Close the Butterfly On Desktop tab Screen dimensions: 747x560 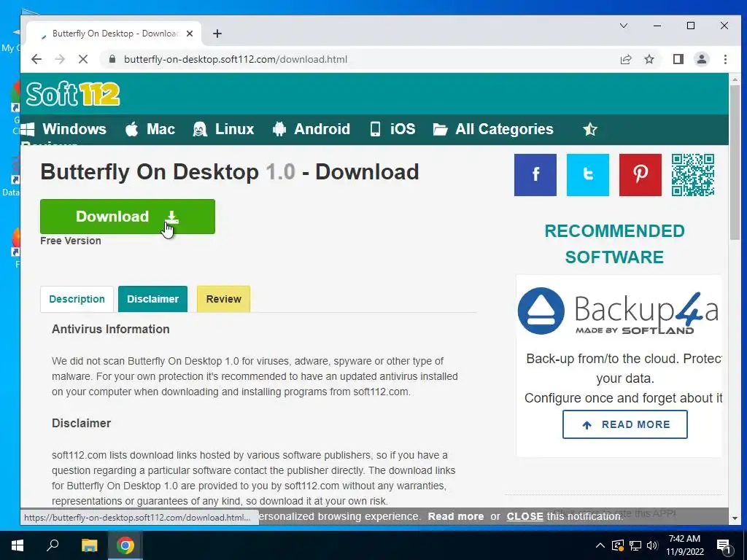(x=190, y=34)
